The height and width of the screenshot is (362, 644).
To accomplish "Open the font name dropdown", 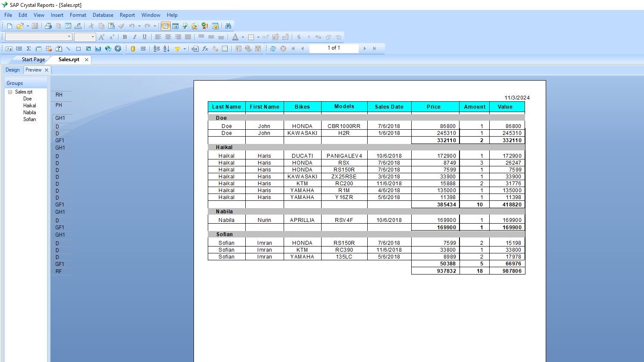I will tap(69, 37).
